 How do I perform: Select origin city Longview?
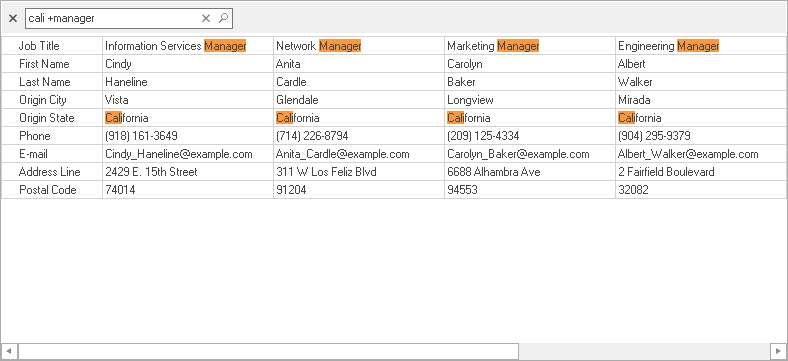click(x=530, y=100)
